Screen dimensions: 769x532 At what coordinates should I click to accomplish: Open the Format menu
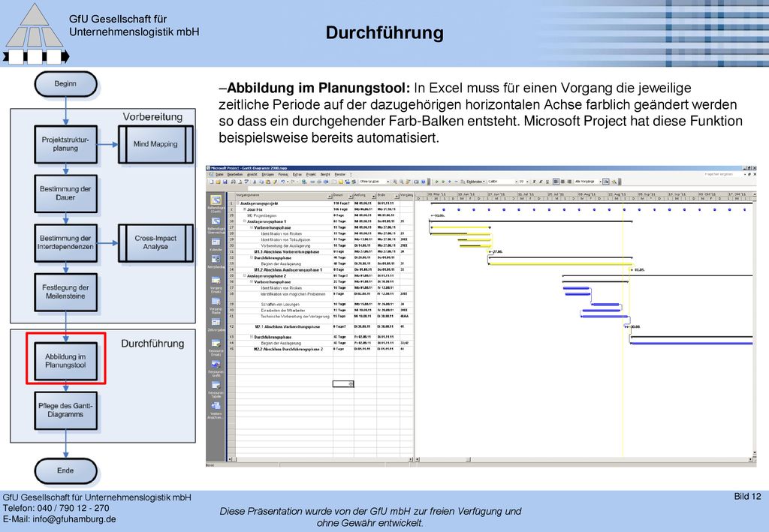[x=283, y=174]
